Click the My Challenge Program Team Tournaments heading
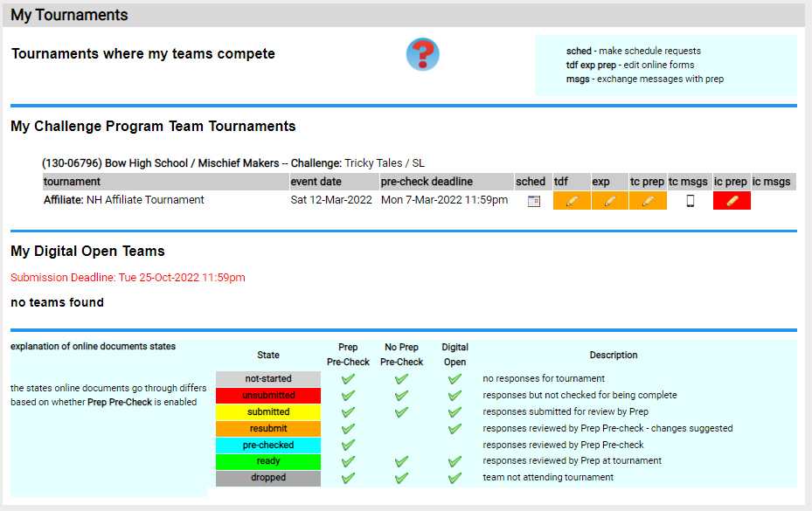Image resolution: width=812 pixels, height=511 pixels. click(153, 127)
